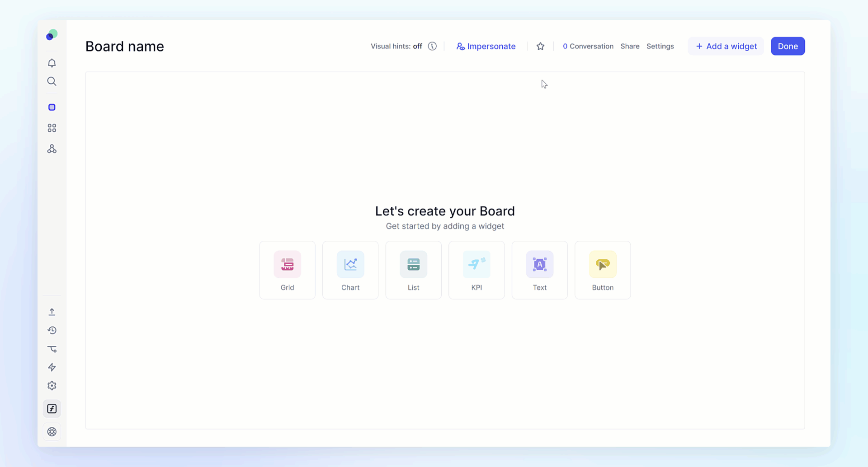Toggle Visual hints off setting
The height and width of the screenshot is (467, 868).
click(x=396, y=46)
